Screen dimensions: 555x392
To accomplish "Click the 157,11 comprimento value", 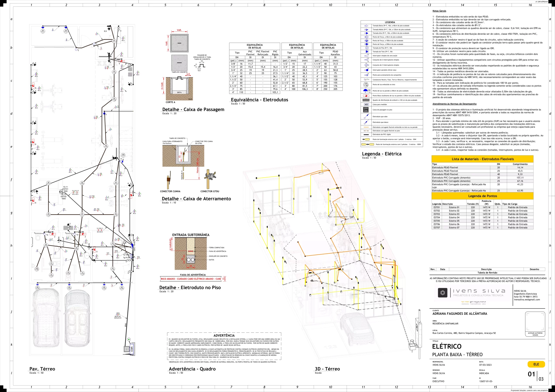I will tap(520, 178).
